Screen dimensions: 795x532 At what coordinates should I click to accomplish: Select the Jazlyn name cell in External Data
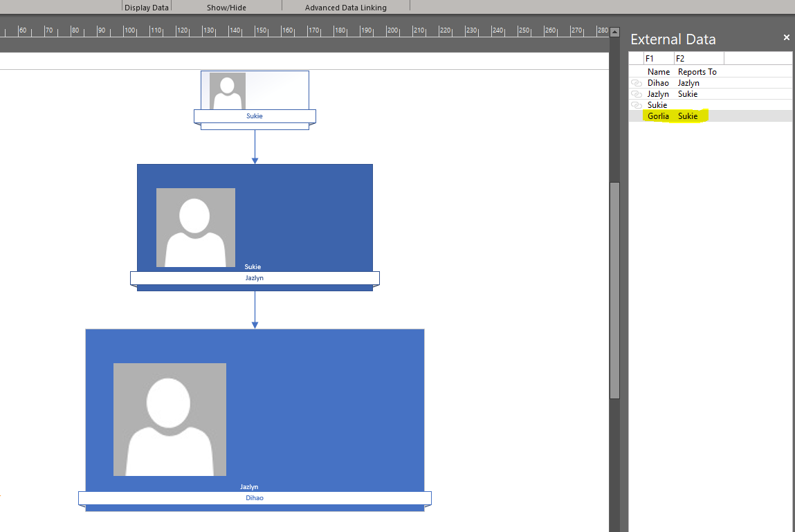coord(658,94)
